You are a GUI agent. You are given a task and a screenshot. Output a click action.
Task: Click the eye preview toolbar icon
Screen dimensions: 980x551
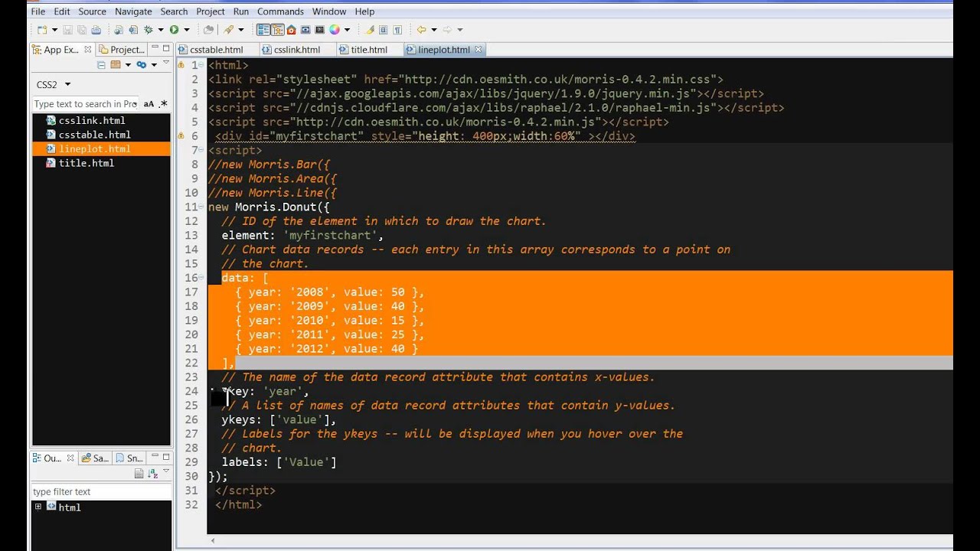pyautogui.click(x=305, y=30)
